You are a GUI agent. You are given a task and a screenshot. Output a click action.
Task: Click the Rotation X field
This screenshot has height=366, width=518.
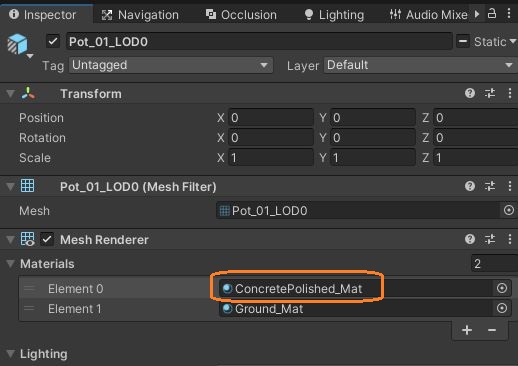[271, 138]
